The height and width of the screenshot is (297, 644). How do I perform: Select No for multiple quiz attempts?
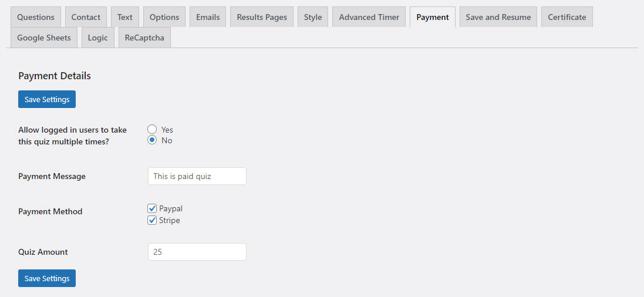153,140
